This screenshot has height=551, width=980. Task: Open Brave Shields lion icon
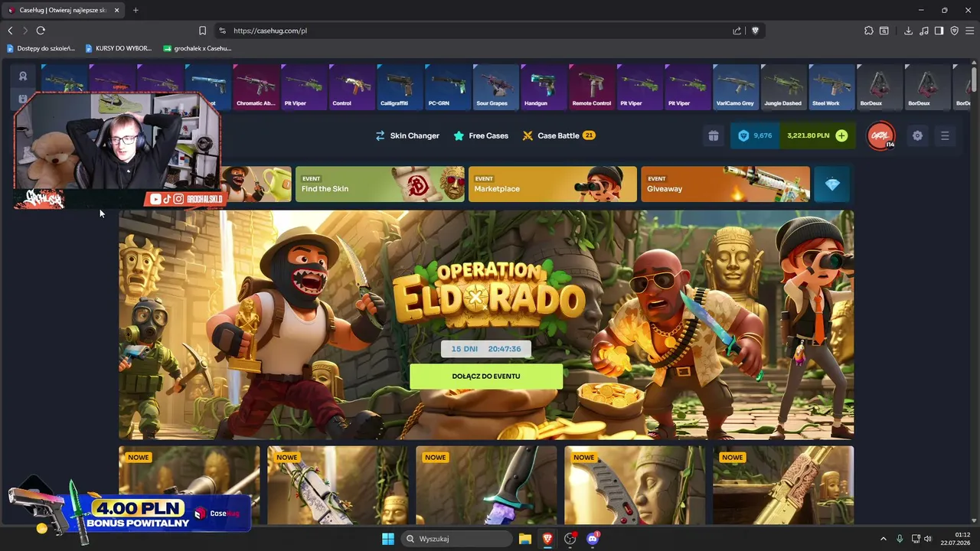(755, 31)
